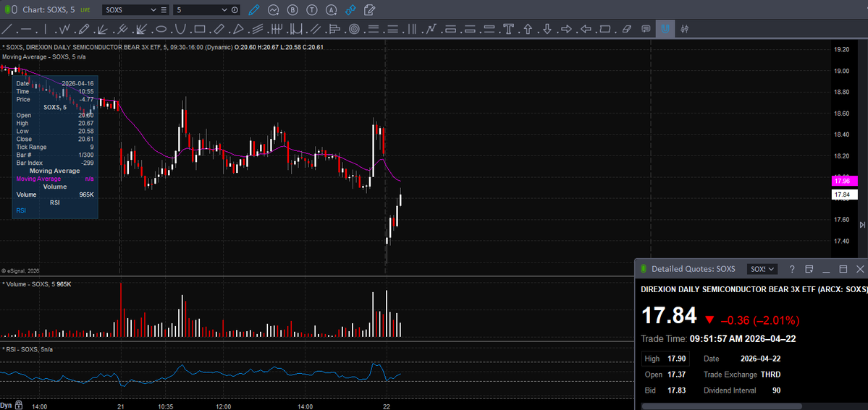Select the regression channel triple-line tool

pos(258,29)
